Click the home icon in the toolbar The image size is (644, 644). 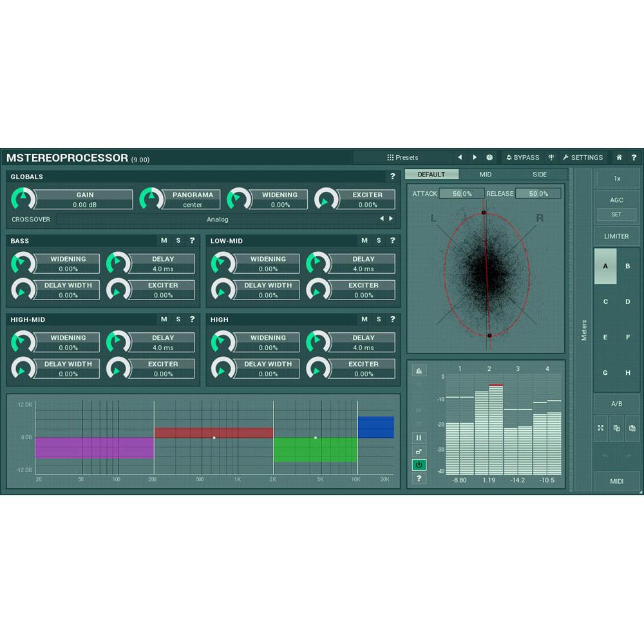[x=619, y=157]
